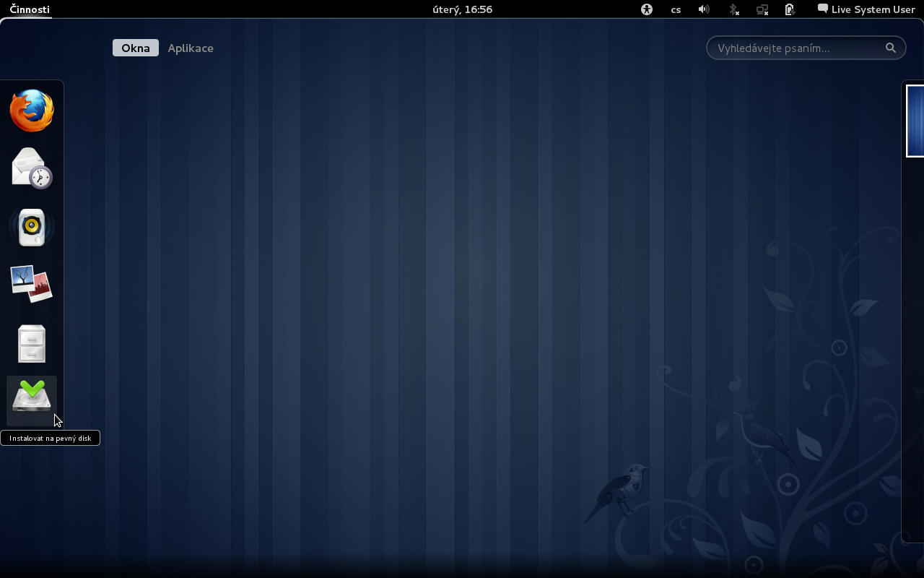Image resolution: width=924 pixels, height=578 pixels.
Task: Open the Live System User menu
Action: (866, 9)
